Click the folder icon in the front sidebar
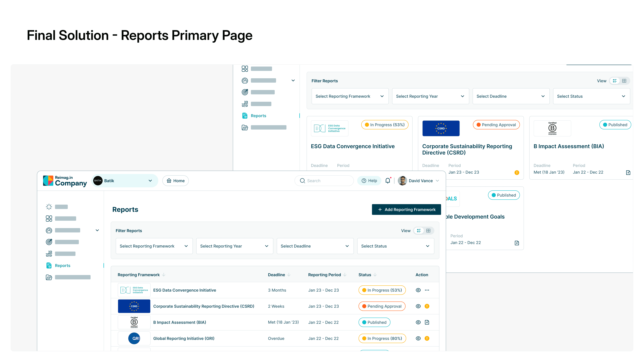 pos(49,277)
